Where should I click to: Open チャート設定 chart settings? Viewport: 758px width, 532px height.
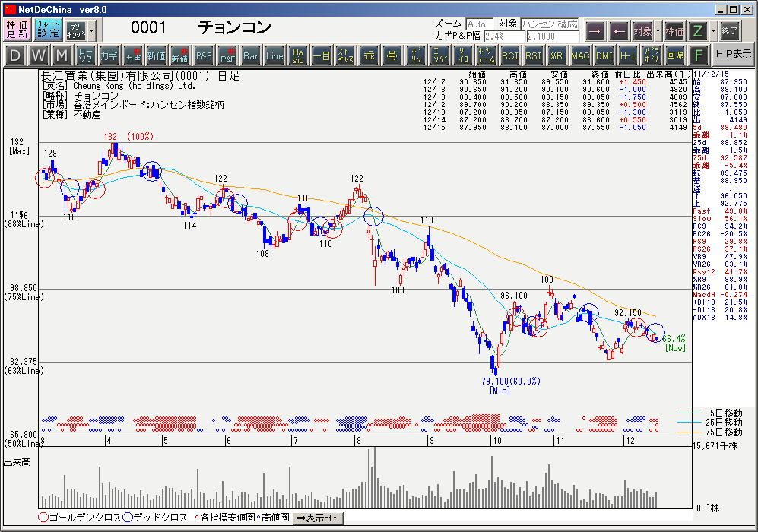pyautogui.click(x=47, y=30)
